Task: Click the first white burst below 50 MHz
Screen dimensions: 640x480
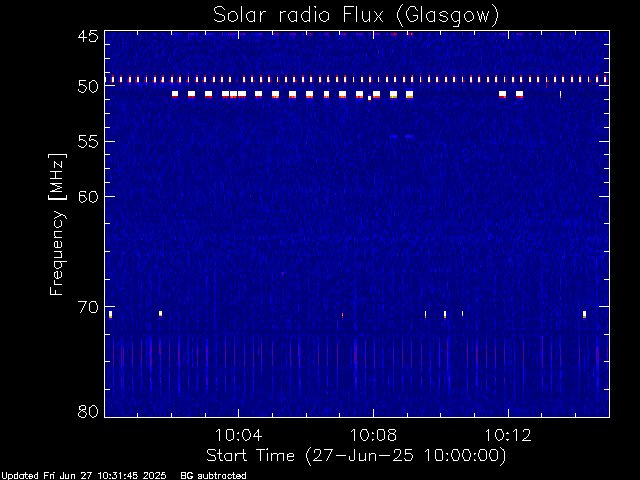Action: (175, 94)
